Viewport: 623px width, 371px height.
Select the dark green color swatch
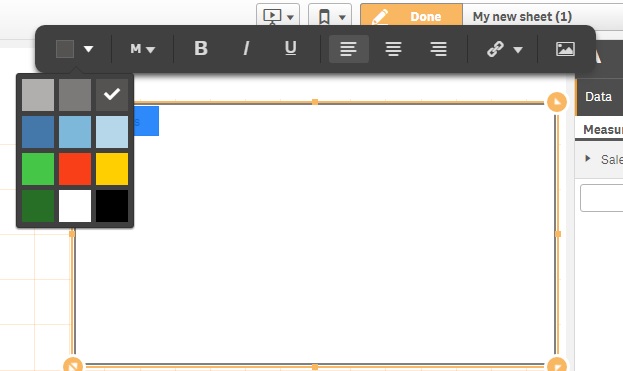pos(38,206)
